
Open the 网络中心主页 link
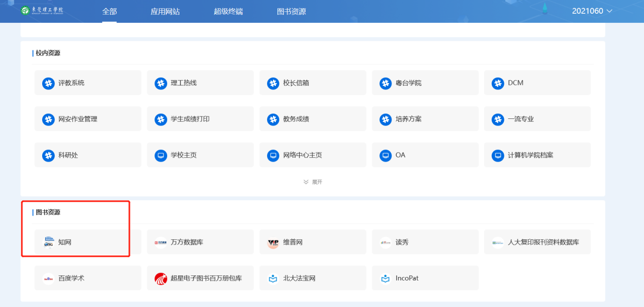pos(313,155)
